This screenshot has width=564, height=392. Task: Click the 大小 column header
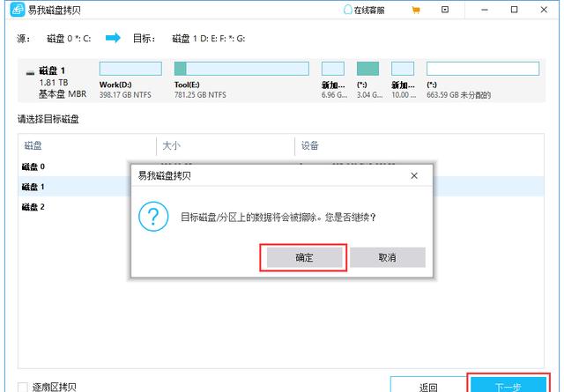point(172,145)
